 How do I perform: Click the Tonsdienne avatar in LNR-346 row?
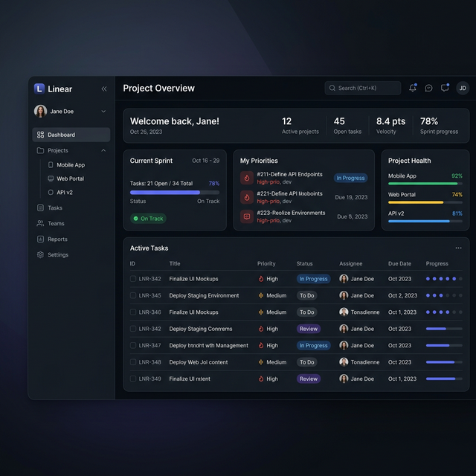pyautogui.click(x=344, y=312)
